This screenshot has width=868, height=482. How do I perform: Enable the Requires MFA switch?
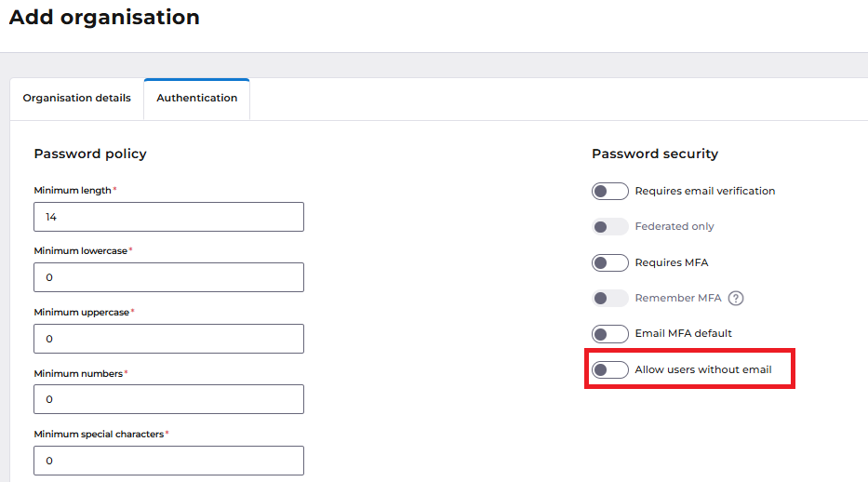click(x=610, y=262)
